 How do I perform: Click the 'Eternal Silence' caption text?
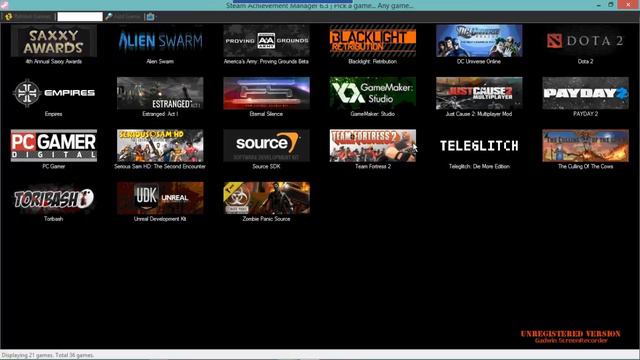[266, 114]
